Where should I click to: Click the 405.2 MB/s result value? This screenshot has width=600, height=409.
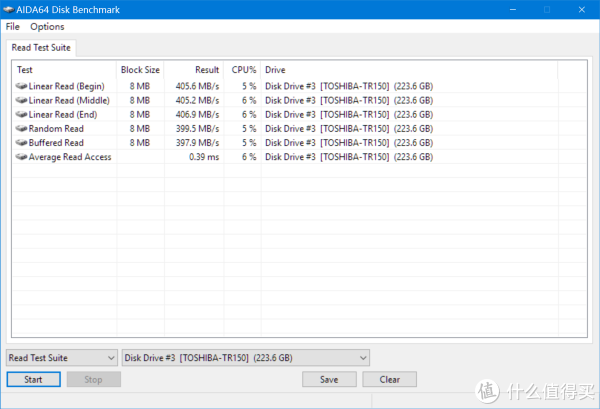pos(197,101)
